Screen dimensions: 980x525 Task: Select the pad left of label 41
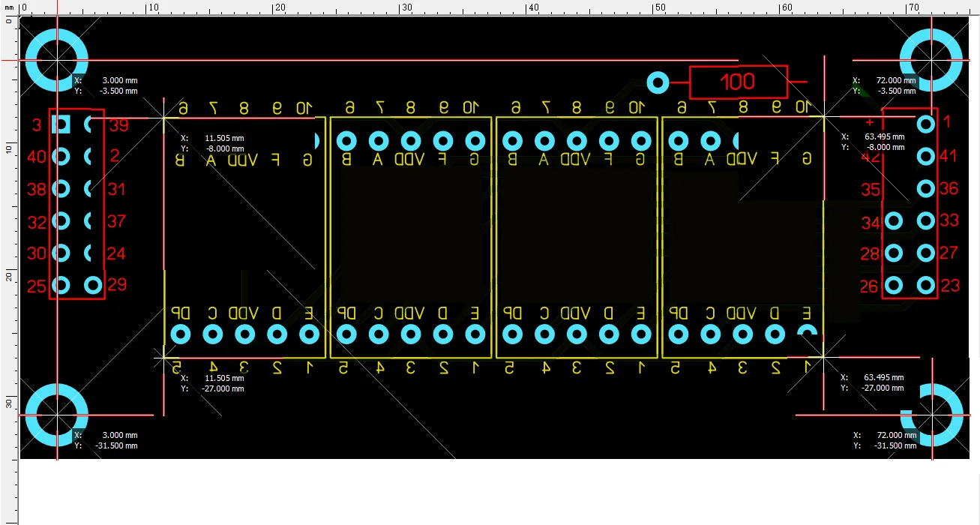tap(926, 156)
